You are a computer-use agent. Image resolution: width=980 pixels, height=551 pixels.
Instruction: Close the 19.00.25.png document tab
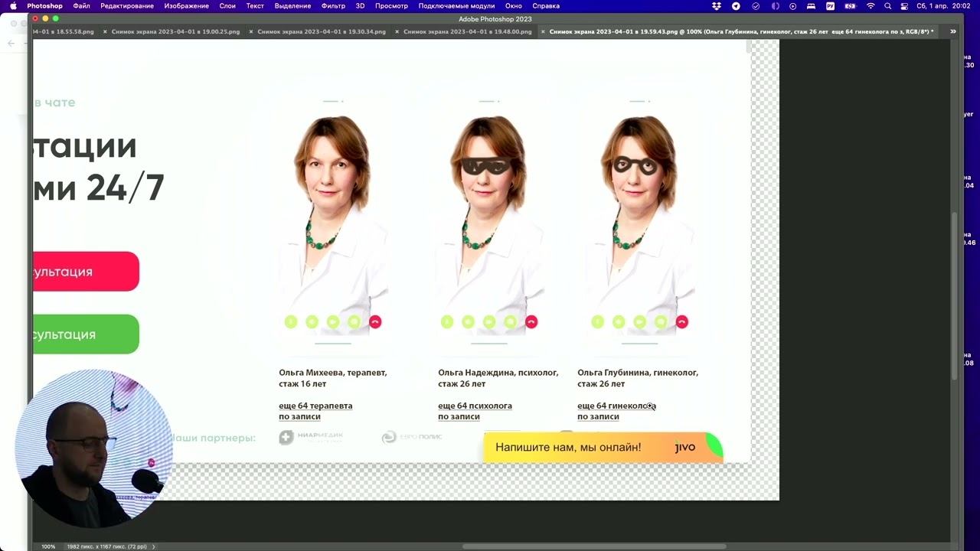click(x=105, y=32)
